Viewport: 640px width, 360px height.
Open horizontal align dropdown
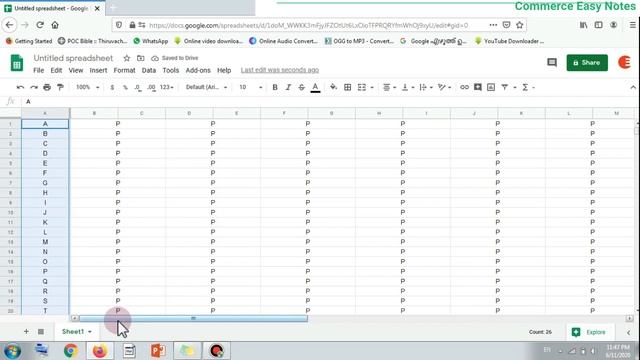389,87
